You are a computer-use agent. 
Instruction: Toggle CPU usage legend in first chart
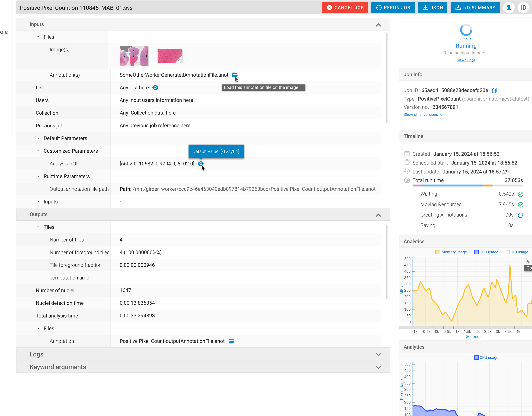coord(476,252)
